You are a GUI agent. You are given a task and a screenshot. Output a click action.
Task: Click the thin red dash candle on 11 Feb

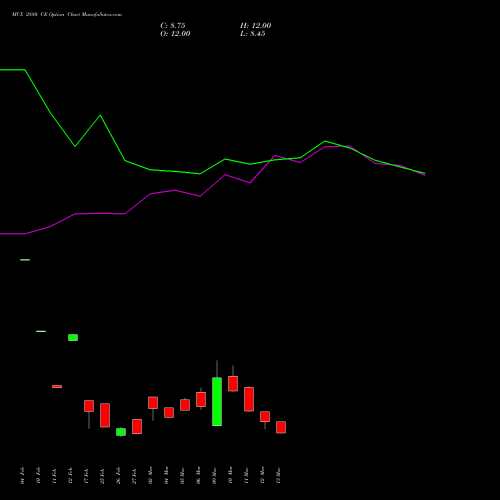(57, 387)
